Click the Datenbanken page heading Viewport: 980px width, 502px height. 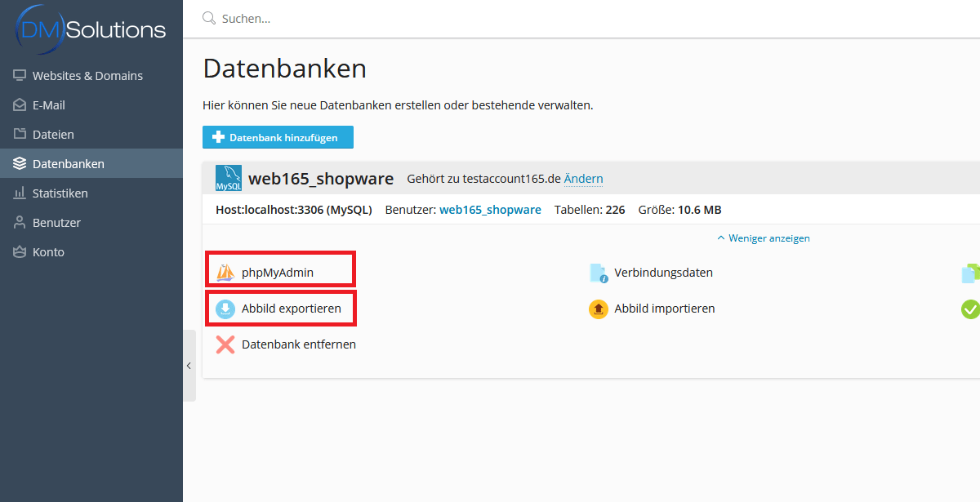click(284, 69)
